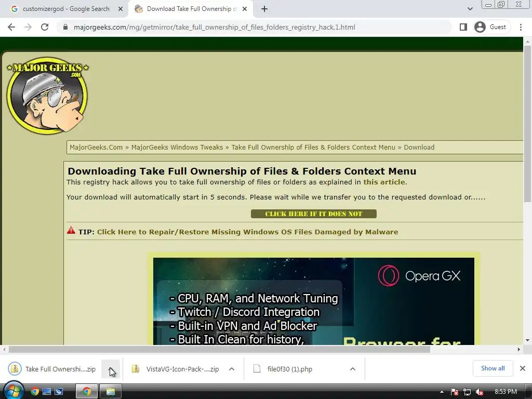
Task: Select Download Take Full Ownership tab
Action: coord(191,9)
